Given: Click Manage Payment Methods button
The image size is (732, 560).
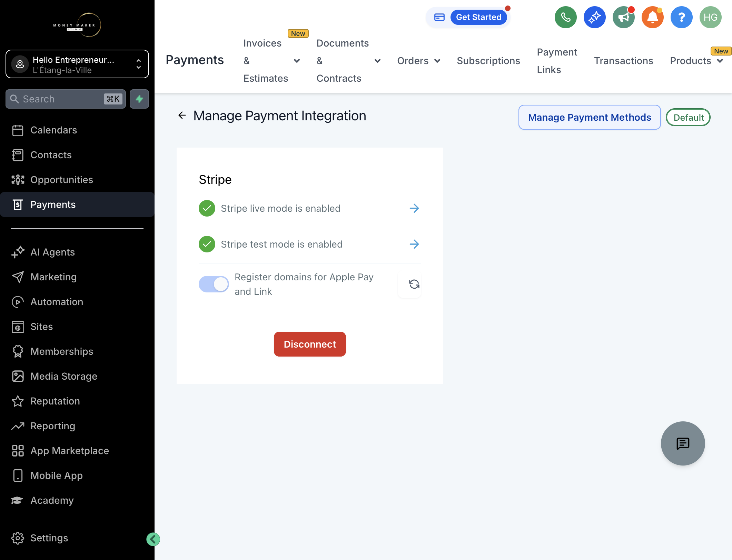Looking at the screenshot, I should click(x=590, y=117).
